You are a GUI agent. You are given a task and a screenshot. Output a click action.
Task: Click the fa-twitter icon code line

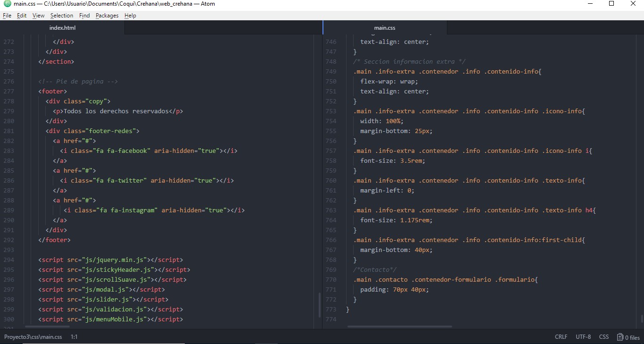[147, 180]
